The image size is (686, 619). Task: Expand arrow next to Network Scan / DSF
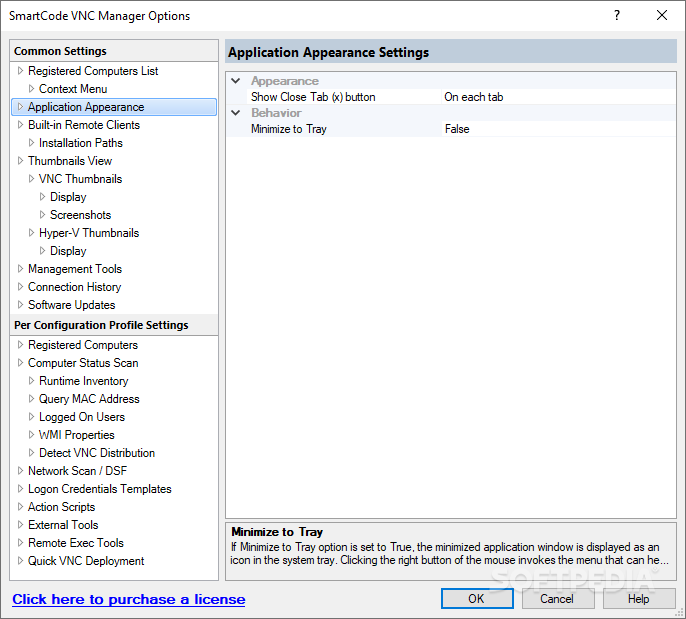[20, 471]
